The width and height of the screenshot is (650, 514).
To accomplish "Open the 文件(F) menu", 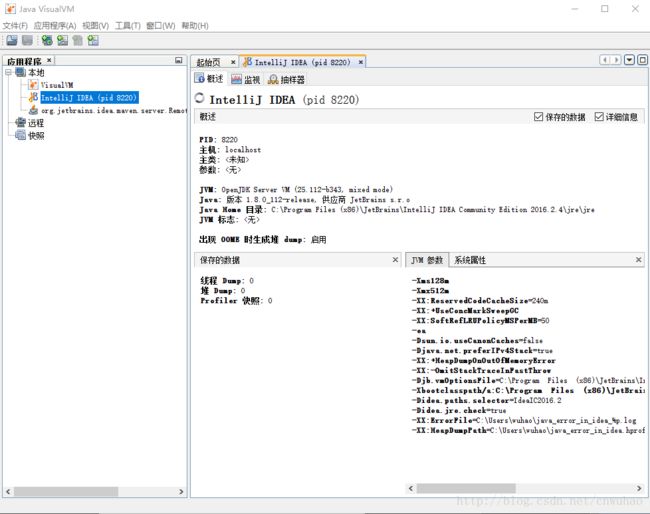I will click(x=15, y=26).
